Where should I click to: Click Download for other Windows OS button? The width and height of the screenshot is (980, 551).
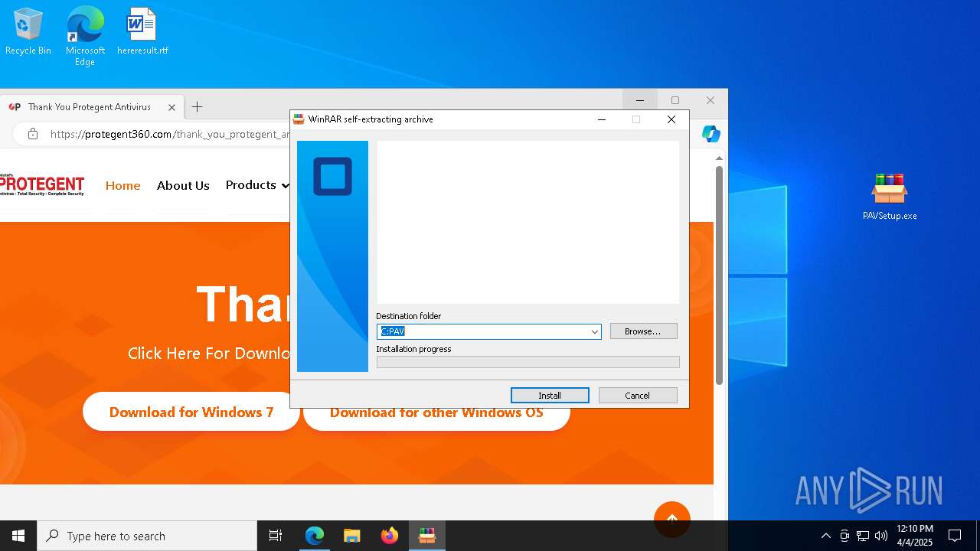point(436,412)
